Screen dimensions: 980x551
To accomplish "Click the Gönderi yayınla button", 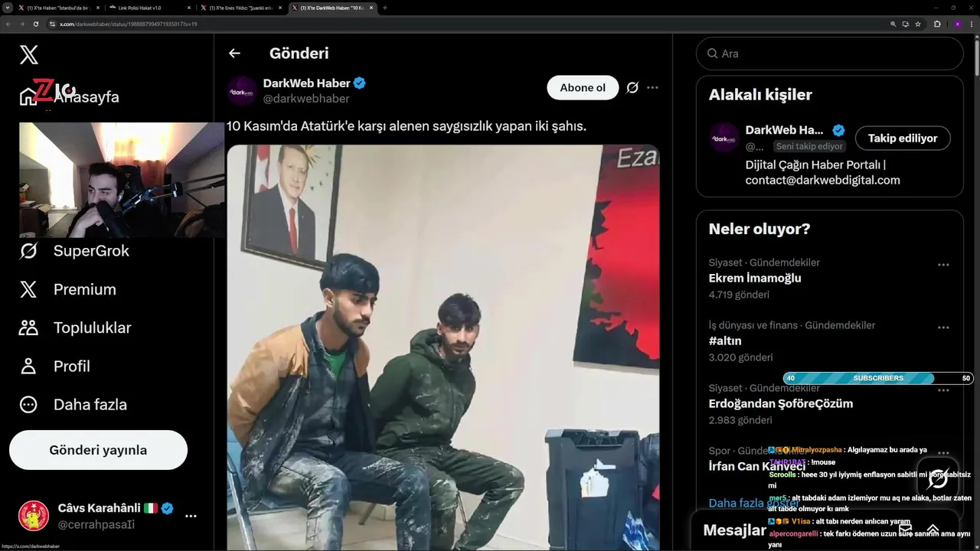I will tap(98, 450).
